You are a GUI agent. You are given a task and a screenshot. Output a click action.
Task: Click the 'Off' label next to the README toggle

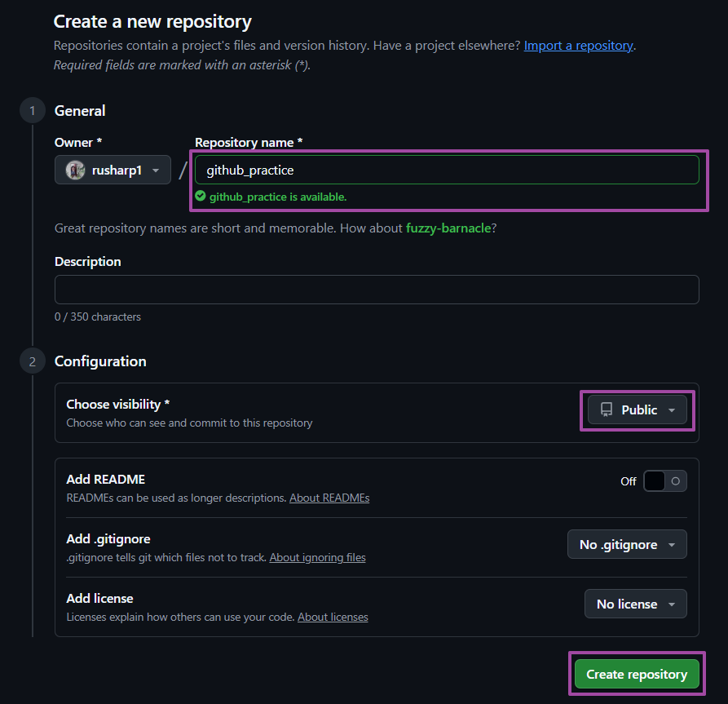click(x=629, y=481)
